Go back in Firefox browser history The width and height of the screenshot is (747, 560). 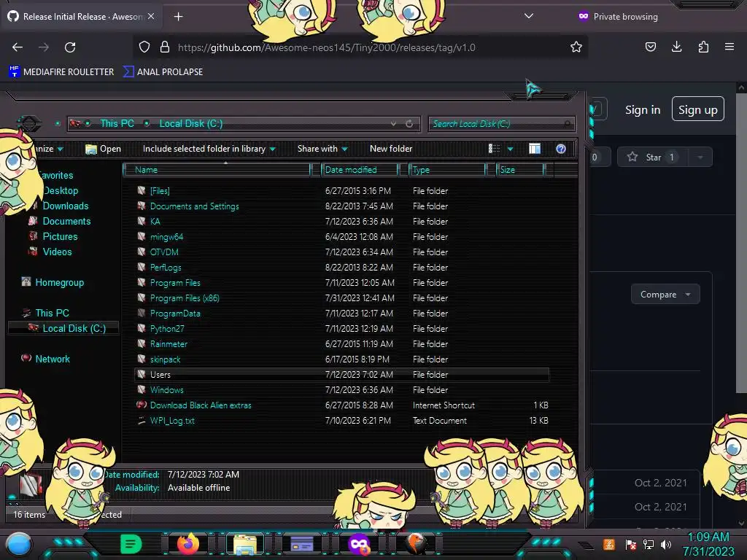18,47
